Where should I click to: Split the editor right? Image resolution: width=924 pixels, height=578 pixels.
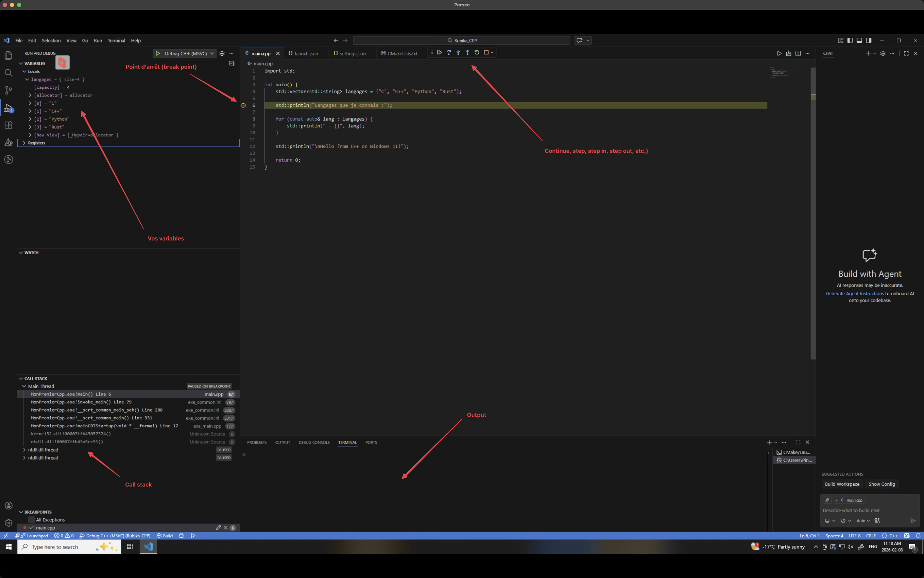coord(798,53)
